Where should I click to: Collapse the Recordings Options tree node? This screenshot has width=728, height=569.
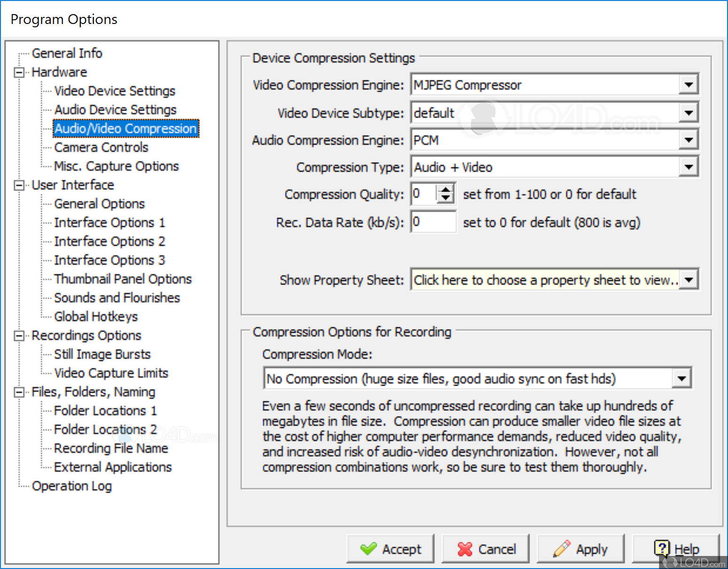pyautogui.click(x=19, y=336)
